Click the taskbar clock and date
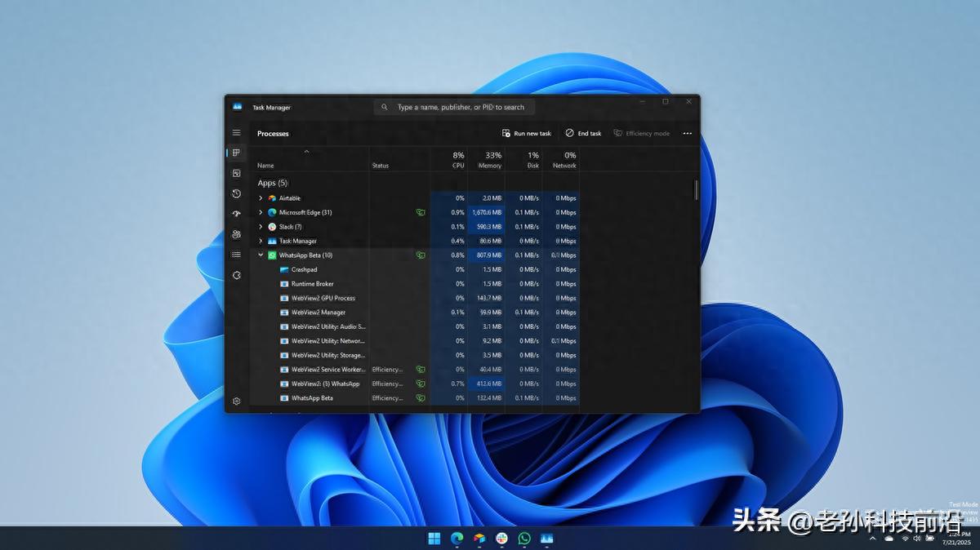This screenshot has height=550, width=980. coord(957,539)
